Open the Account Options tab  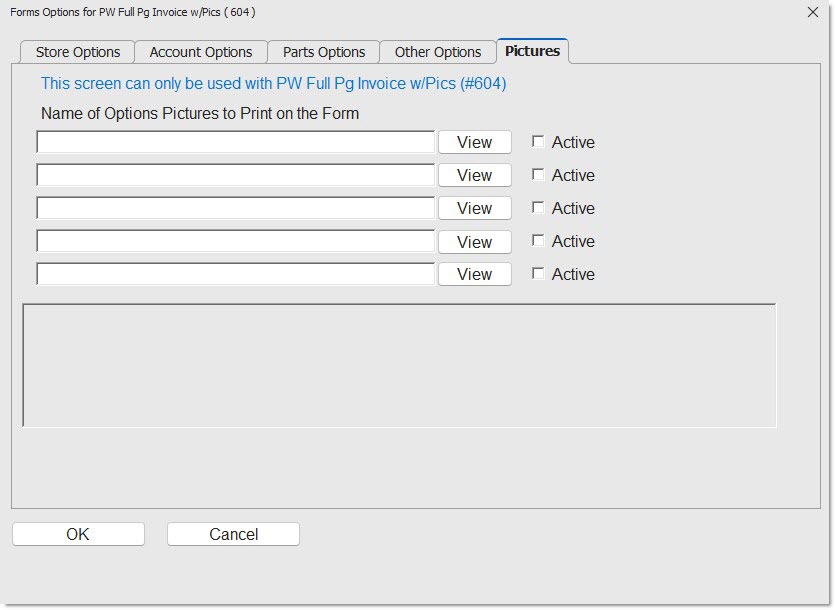tap(201, 52)
